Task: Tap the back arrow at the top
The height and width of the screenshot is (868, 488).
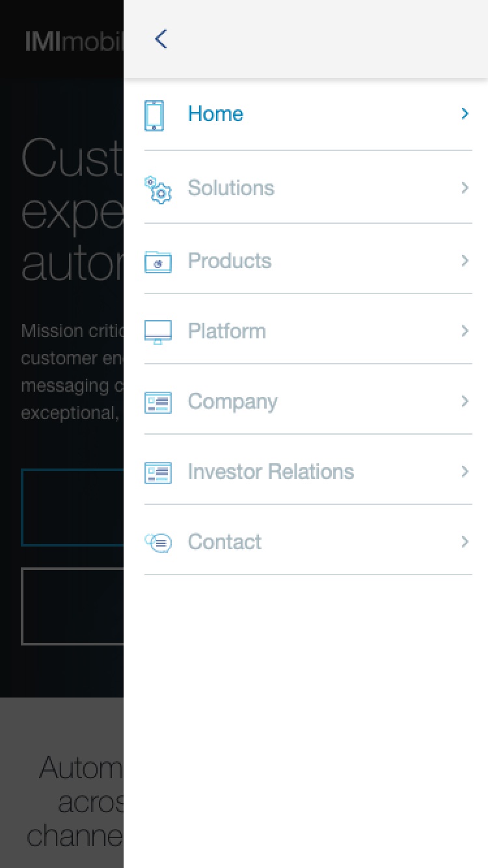Action: click(161, 38)
